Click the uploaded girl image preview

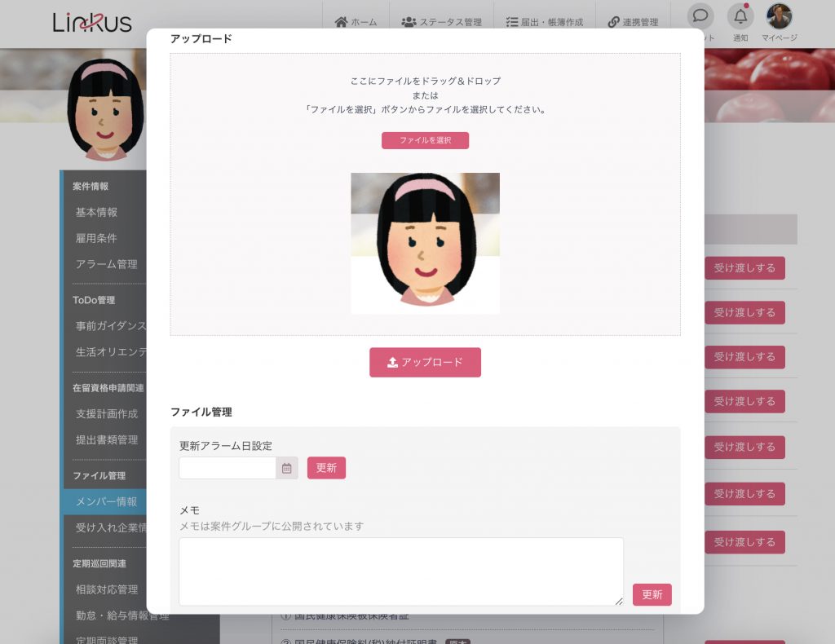tap(425, 243)
